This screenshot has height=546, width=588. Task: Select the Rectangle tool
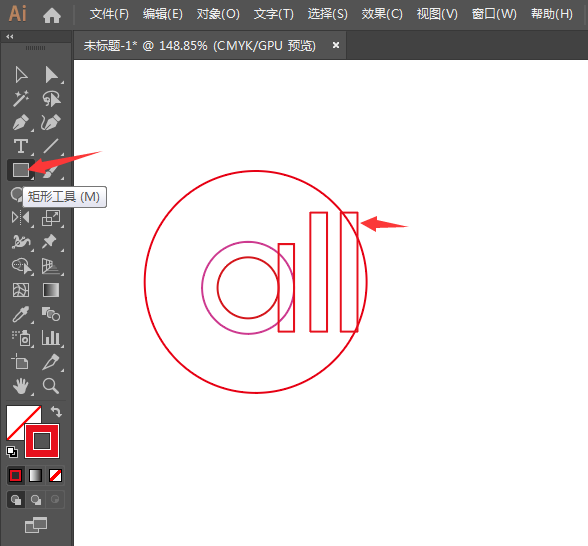21,170
